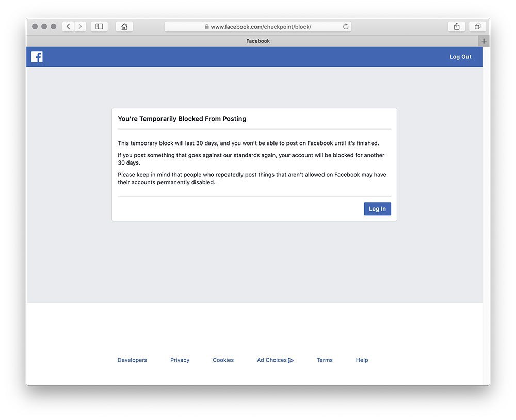
Task: Click the lock icon in address bar
Action: point(207,27)
